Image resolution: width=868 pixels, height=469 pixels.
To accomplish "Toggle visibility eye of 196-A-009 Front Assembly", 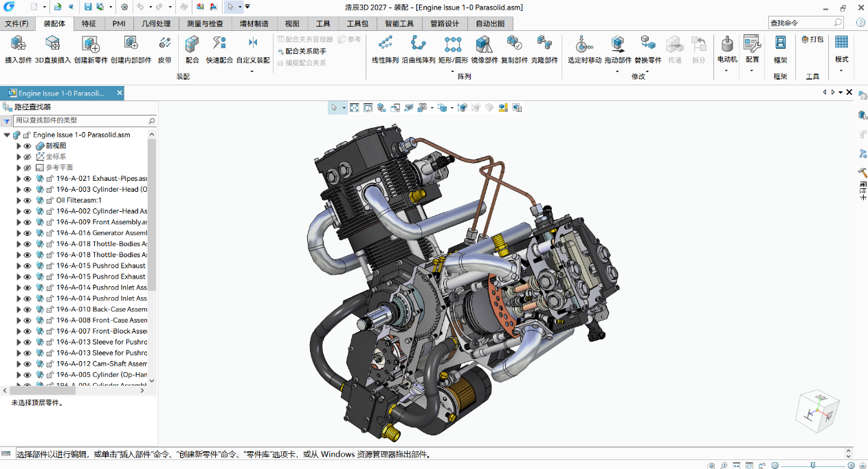I will point(28,222).
